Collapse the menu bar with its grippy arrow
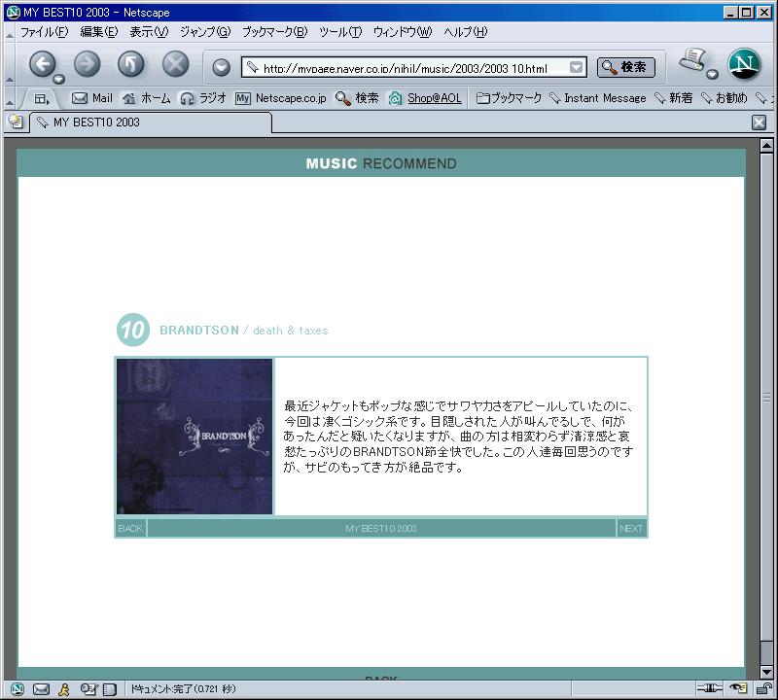The image size is (778, 700). pyautogui.click(x=10, y=33)
